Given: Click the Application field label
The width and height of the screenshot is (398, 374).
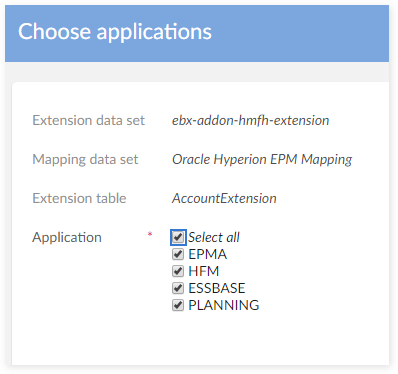Looking at the screenshot, I should click(67, 238).
